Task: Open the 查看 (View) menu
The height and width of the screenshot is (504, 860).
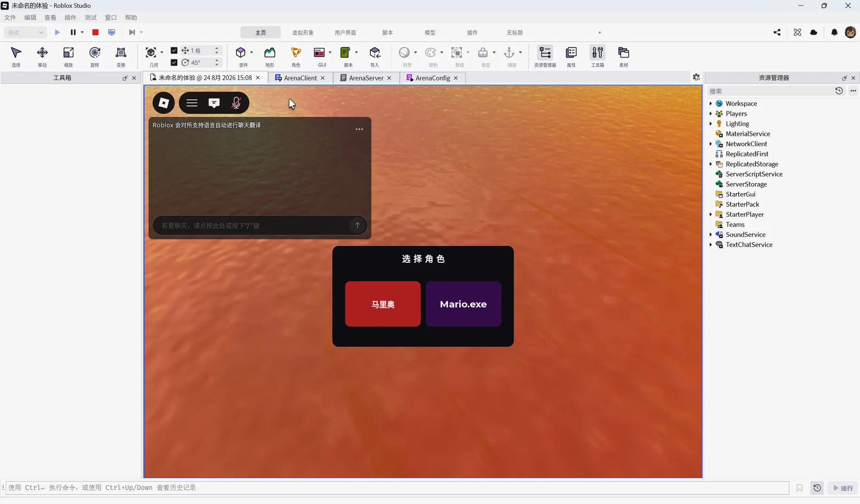Action: coord(50,18)
